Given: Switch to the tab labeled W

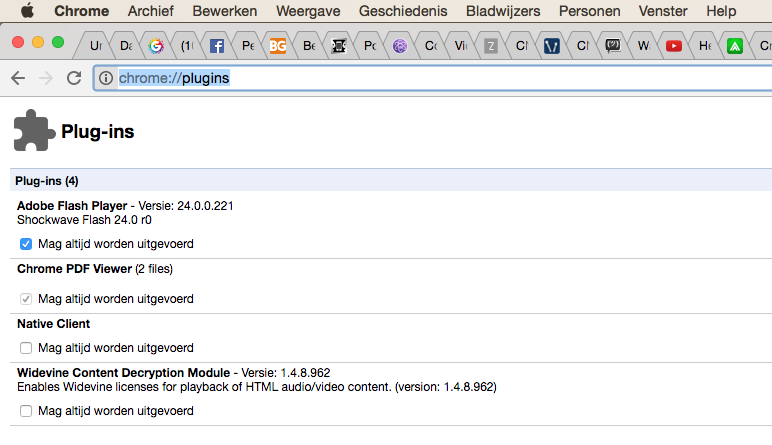Looking at the screenshot, I should tap(643, 46).
